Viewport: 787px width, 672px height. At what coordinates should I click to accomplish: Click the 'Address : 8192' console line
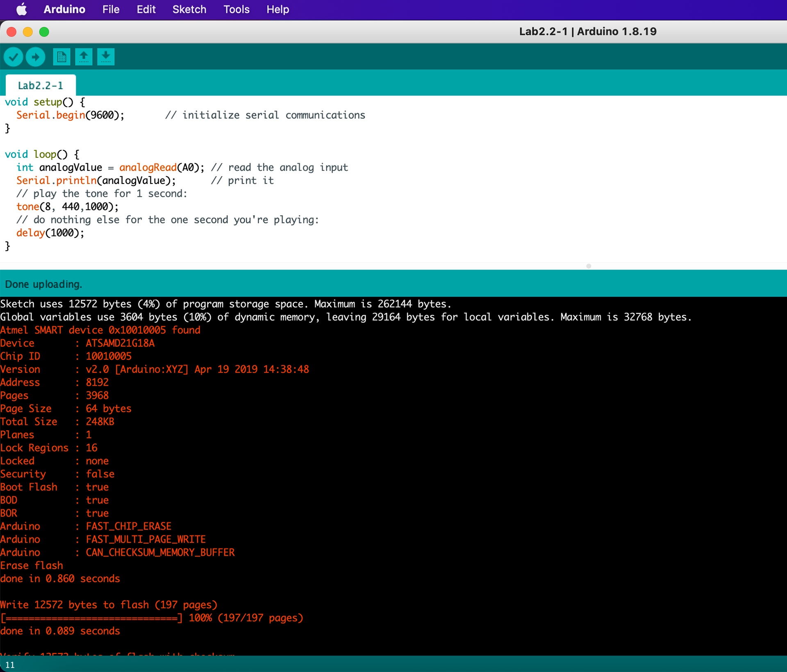point(55,383)
